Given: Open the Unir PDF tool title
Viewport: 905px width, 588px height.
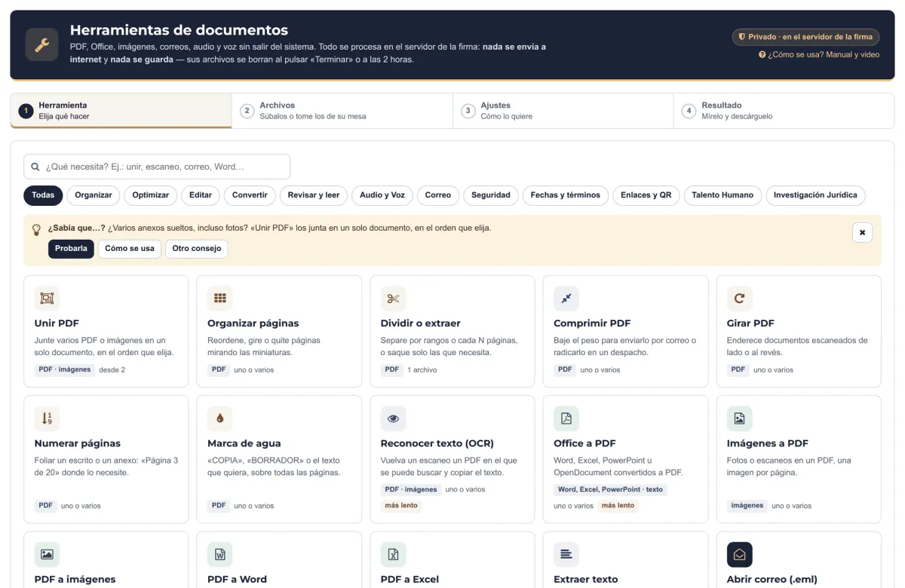Looking at the screenshot, I should (x=57, y=323).
